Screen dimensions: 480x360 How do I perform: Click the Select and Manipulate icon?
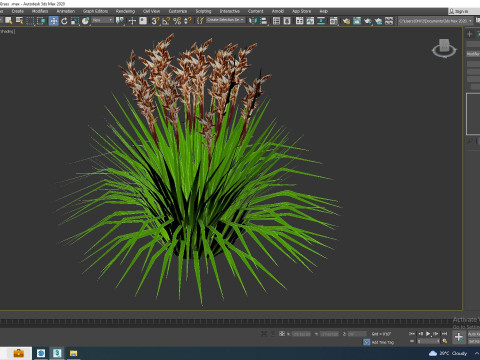tap(132, 21)
